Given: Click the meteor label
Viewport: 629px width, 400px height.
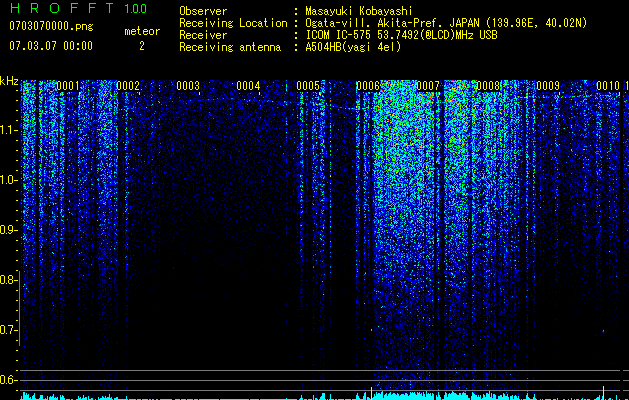Looking at the screenshot, I should (142, 31).
